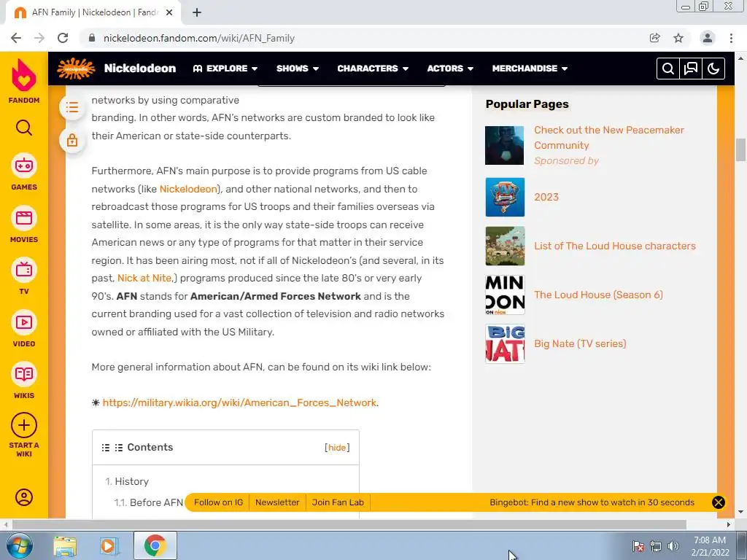
Task: Close the AFN Family tab
Action: pyautogui.click(x=169, y=13)
